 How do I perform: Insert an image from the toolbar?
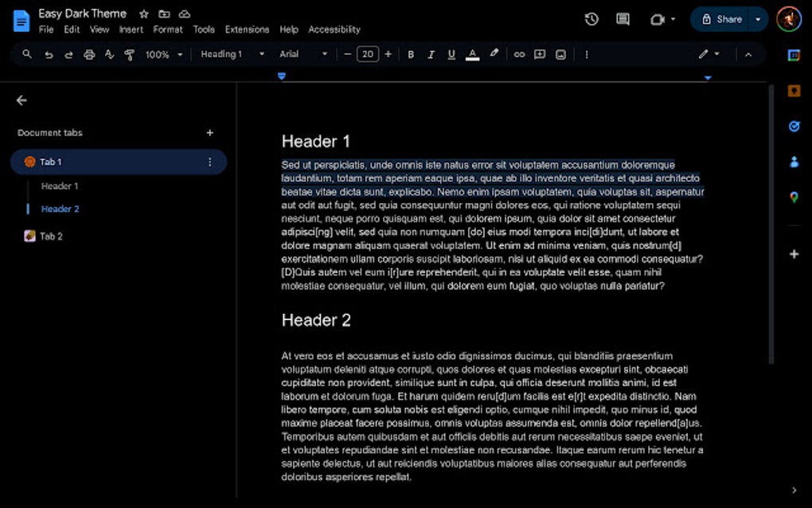pos(561,54)
